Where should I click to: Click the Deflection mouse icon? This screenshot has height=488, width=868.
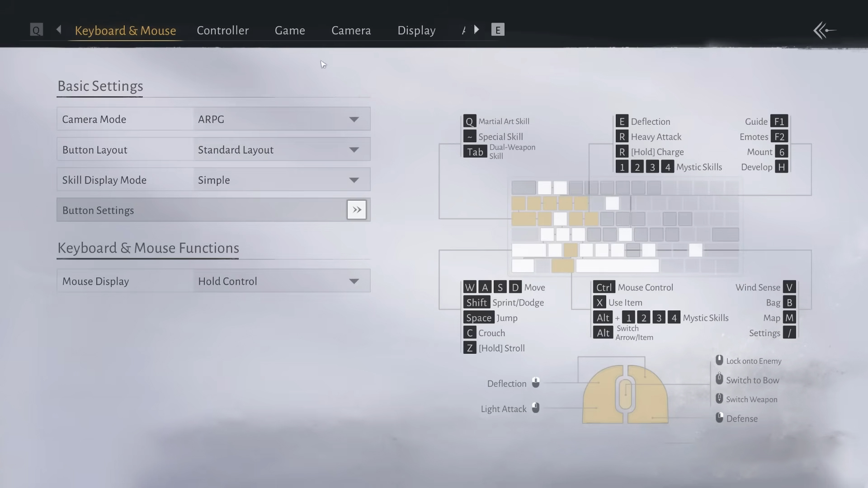(536, 383)
